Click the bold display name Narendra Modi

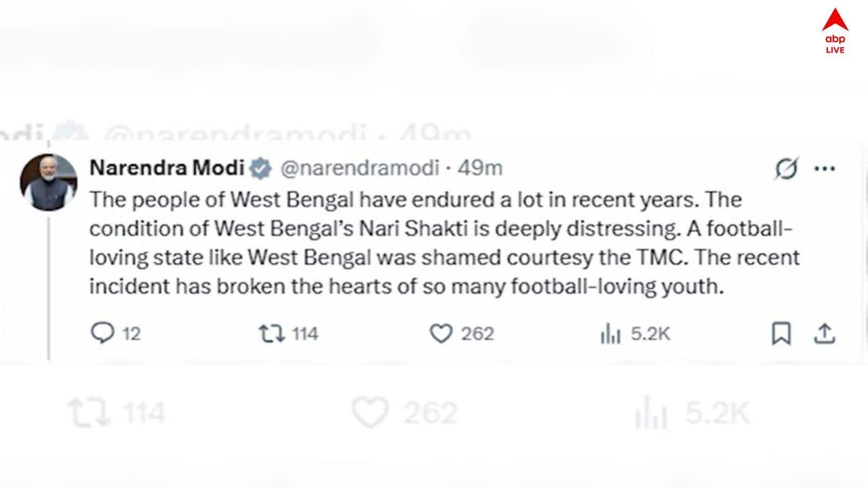[x=167, y=168]
